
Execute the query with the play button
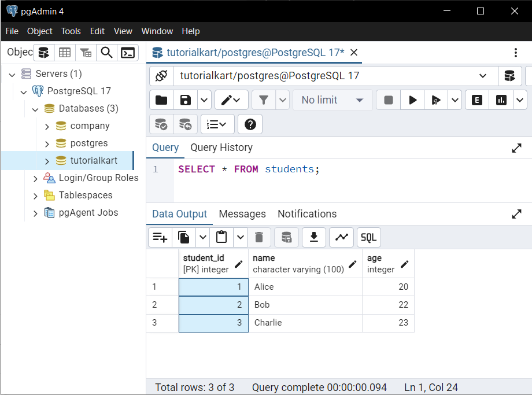pyautogui.click(x=412, y=100)
